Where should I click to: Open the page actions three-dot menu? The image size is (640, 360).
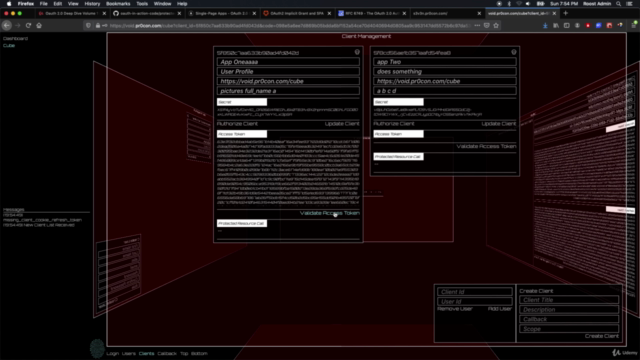coord(477,25)
